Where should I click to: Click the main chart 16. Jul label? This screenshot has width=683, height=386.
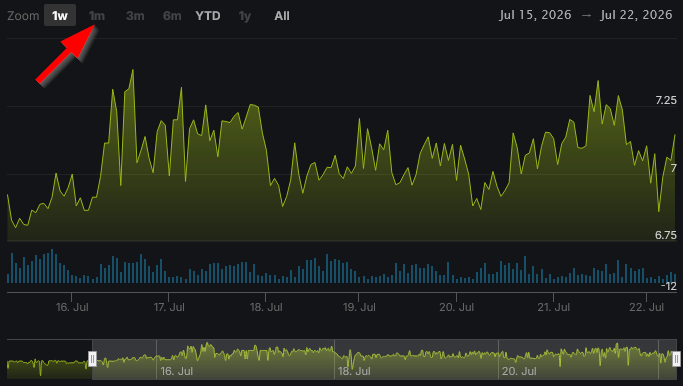pos(72,307)
